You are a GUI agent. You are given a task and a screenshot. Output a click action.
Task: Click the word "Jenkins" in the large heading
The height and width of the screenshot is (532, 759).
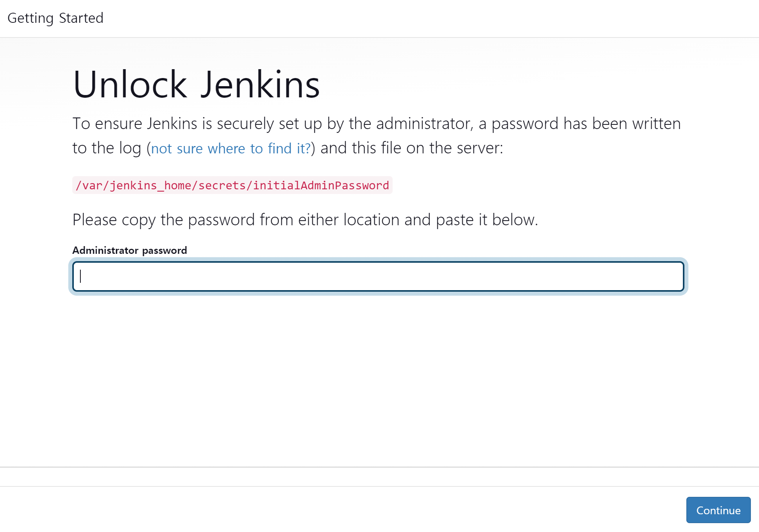point(260,85)
